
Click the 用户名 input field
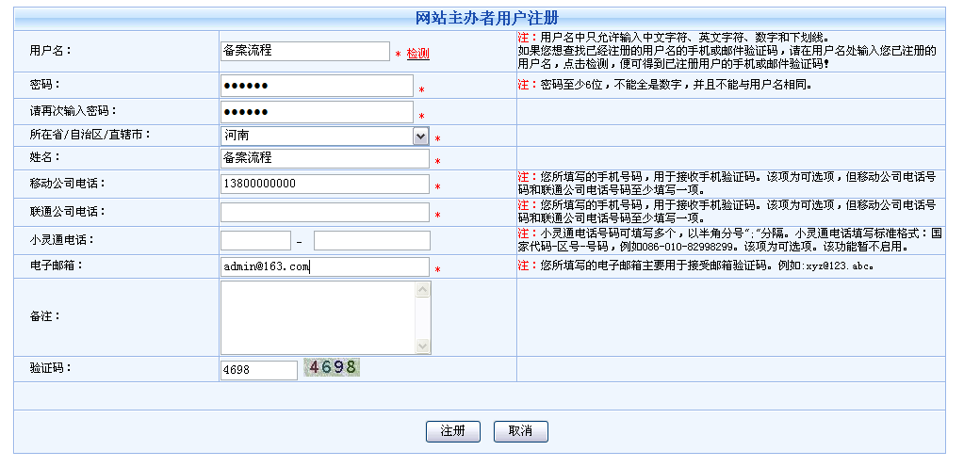click(x=305, y=51)
